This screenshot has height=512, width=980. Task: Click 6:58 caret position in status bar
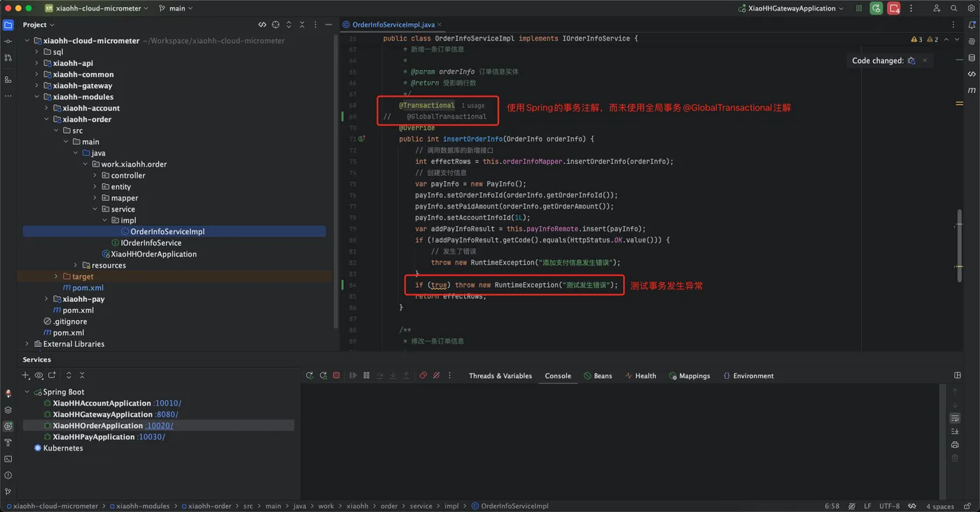pyautogui.click(x=832, y=506)
